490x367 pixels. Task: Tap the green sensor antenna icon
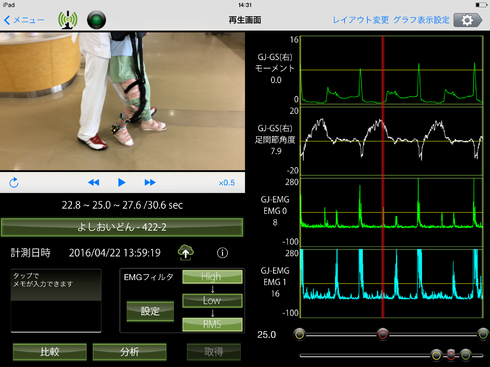[68, 20]
